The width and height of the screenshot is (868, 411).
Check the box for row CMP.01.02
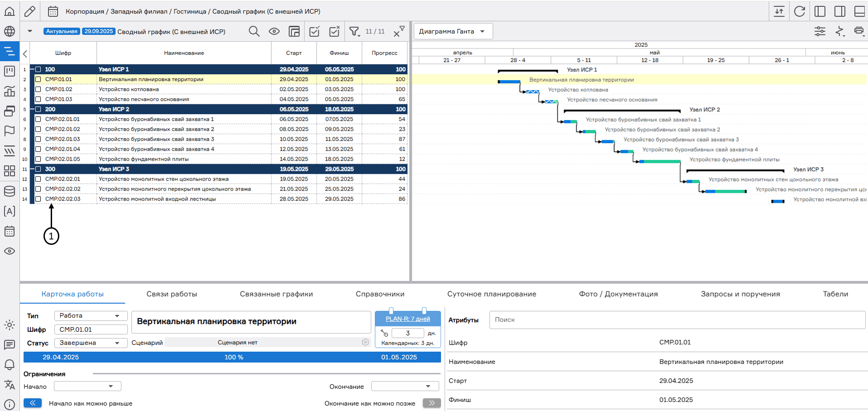(38, 89)
